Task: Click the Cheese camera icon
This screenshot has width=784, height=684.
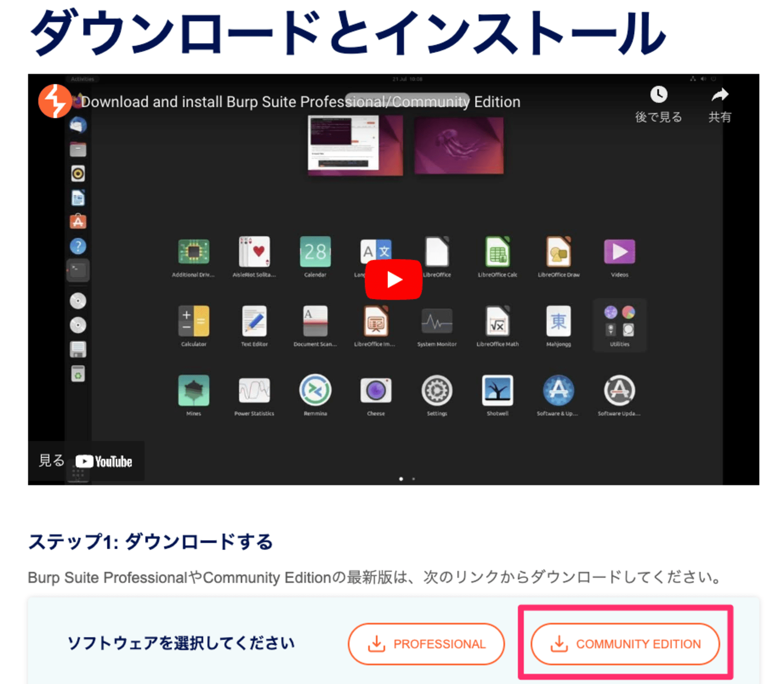Action: coord(376,391)
